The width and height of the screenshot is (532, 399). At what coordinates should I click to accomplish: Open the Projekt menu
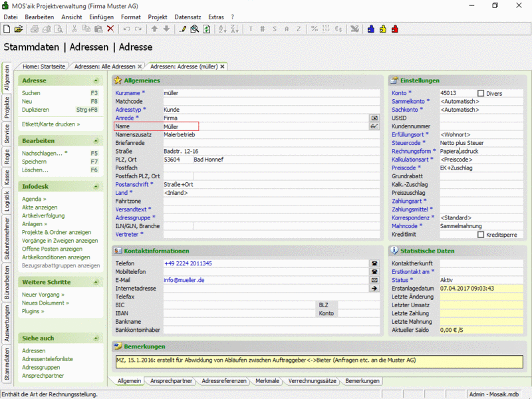[x=158, y=17]
